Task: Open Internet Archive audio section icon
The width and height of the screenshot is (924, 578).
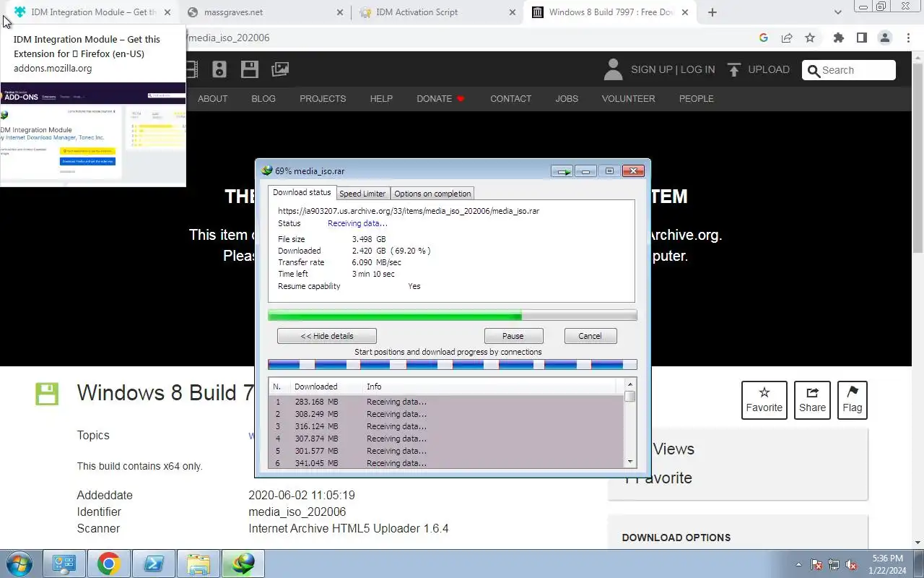Action: coord(219,69)
